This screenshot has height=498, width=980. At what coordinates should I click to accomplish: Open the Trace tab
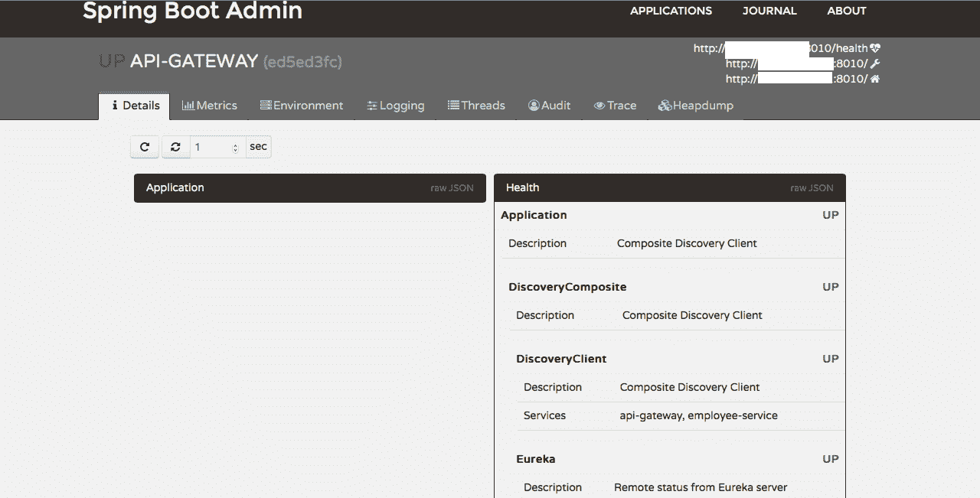click(615, 106)
